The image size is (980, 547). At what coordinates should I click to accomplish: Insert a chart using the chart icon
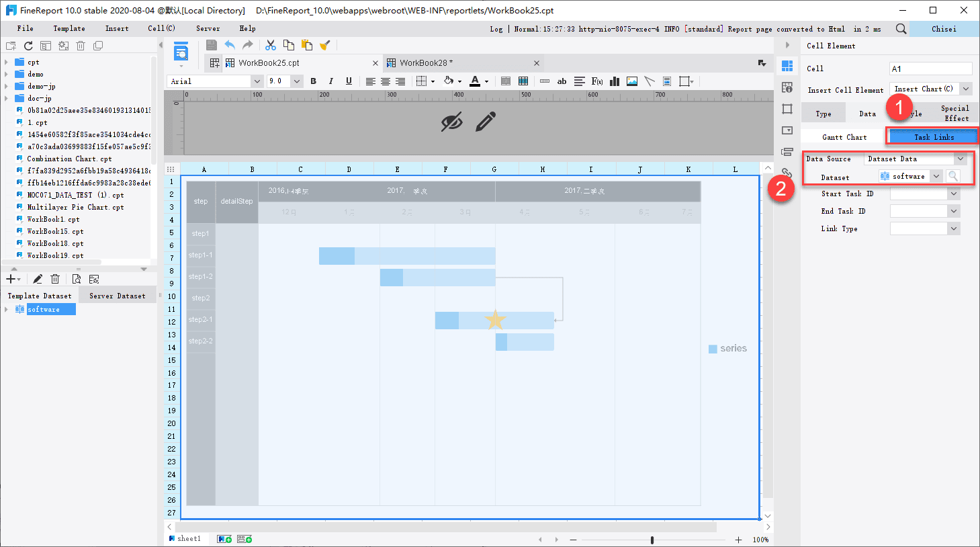[614, 81]
